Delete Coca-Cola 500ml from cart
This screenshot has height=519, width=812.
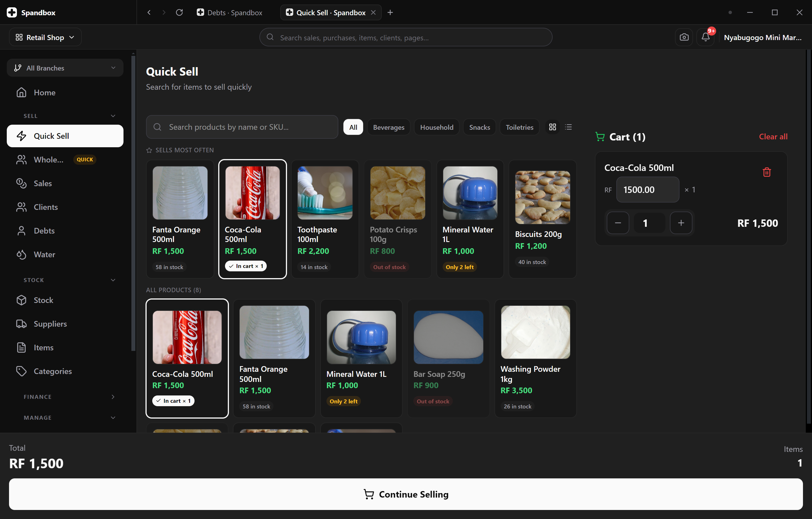[x=767, y=172]
